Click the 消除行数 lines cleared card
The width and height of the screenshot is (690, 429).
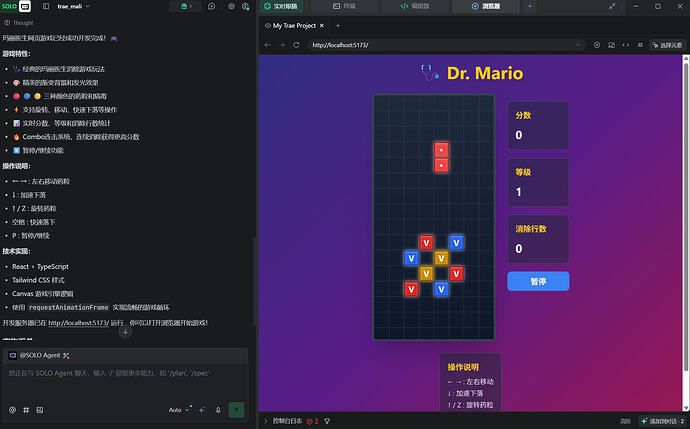[x=538, y=239]
